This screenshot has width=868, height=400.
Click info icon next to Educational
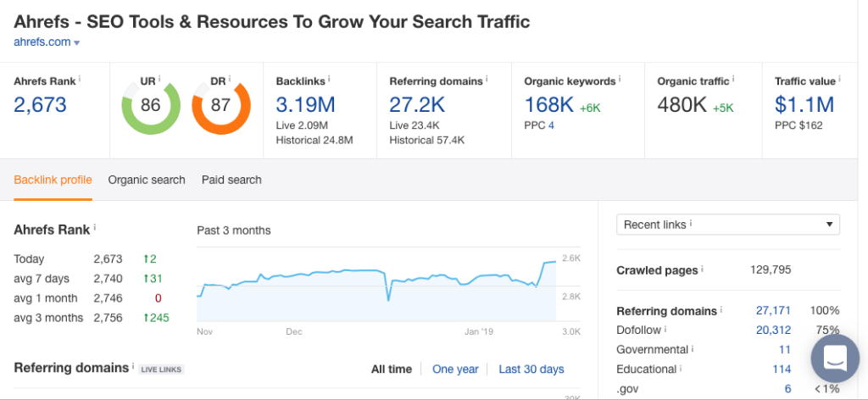click(x=681, y=368)
